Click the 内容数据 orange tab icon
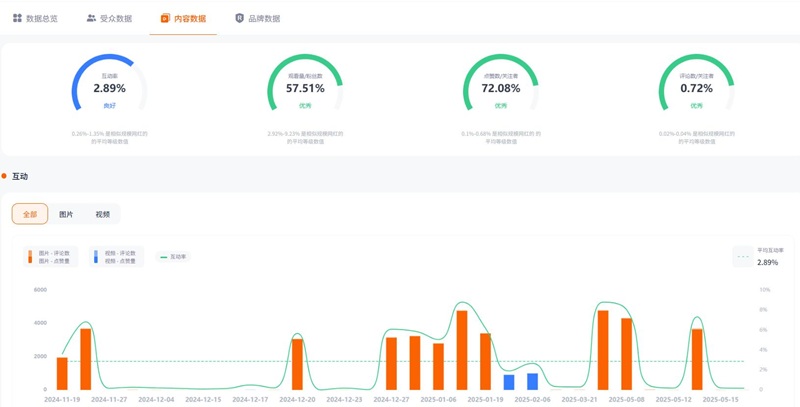Screen dimensions: 800x407 165,18
